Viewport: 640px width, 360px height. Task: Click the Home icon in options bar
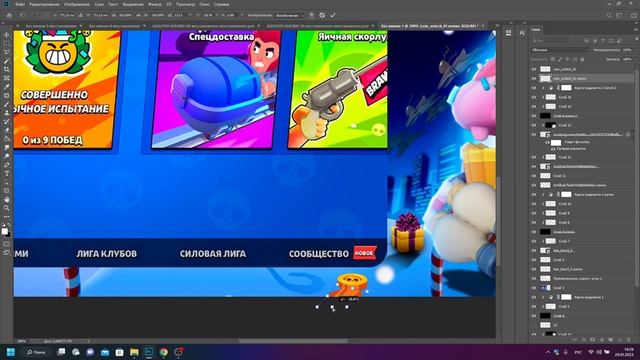(9, 15)
